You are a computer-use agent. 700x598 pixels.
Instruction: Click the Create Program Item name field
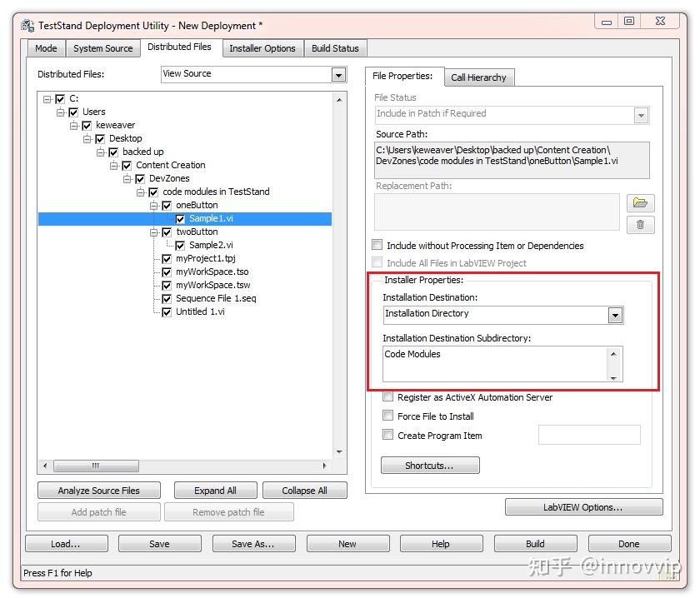(589, 435)
